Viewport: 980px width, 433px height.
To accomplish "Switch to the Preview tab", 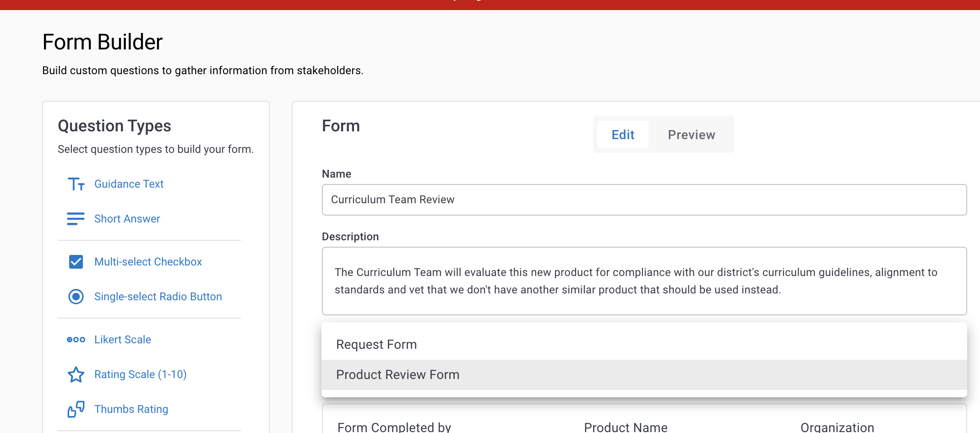I will coord(691,135).
